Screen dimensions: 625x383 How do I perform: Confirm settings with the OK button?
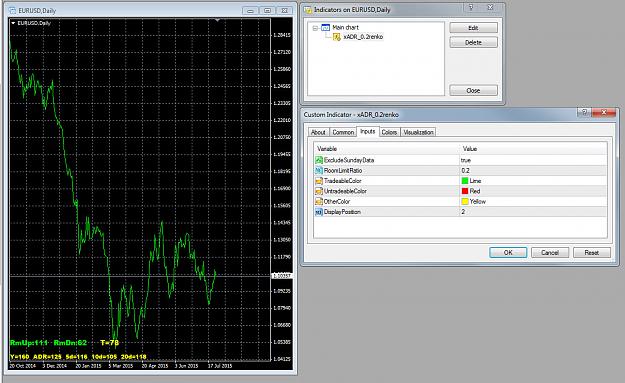508,252
